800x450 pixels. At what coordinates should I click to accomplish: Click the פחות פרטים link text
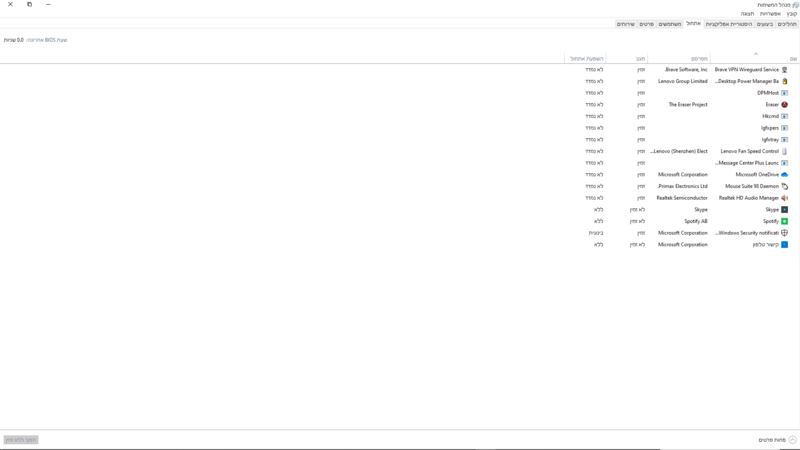pyautogui.click(x=772, y=440)
